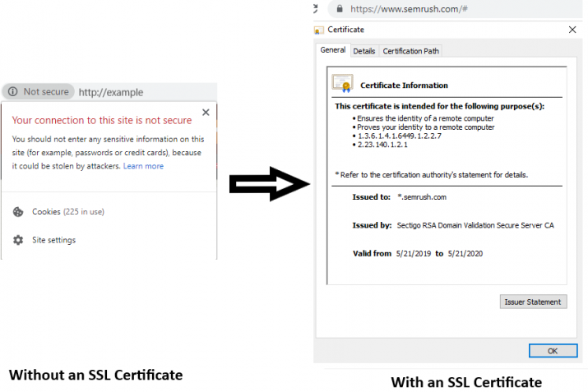The width and height of the screenshot is (588, 392).
Task: Click the *.semrush.com issued-to value
Action: (x=422, y=197)
